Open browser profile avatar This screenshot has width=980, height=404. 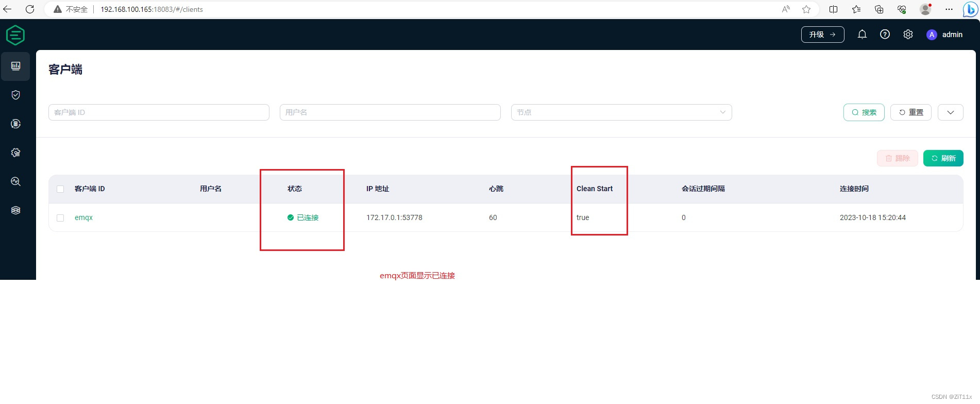[925, 9]
